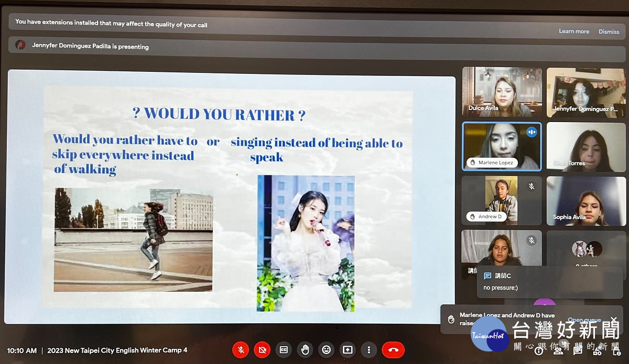Toggle closed captions (CC) button
This screenshot has height=364, width=629.
[284, 350]
